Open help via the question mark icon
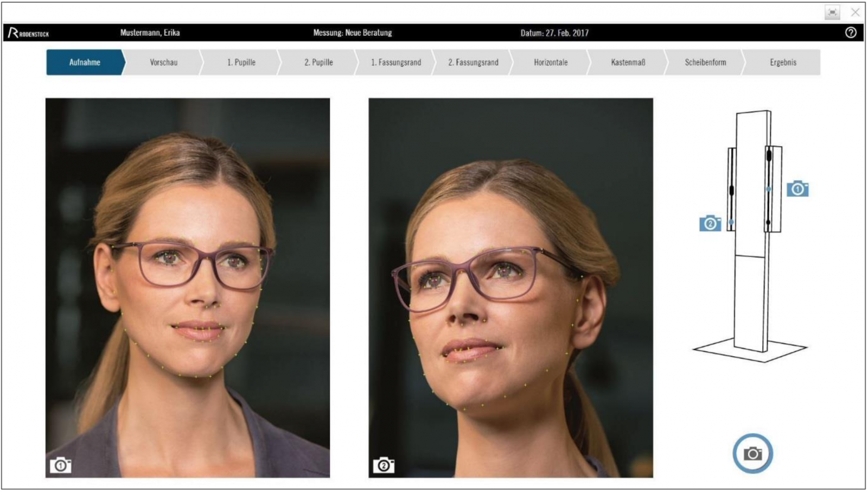This screenshot has height=492, width=868. tap(851, 33)
